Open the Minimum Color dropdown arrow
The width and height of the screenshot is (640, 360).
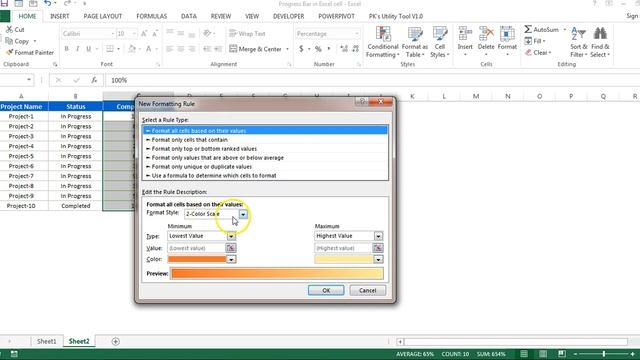(231, 259)
